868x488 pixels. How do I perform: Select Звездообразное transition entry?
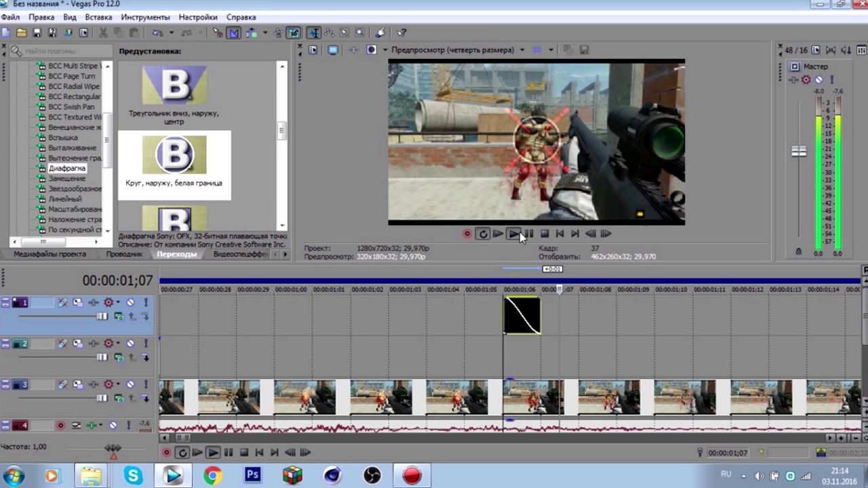click(x=75, y=188)
